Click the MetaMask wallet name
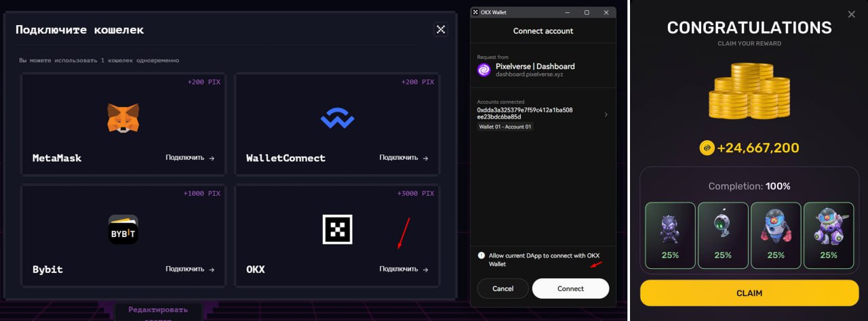The image size is (868, 321). [57, 158]
